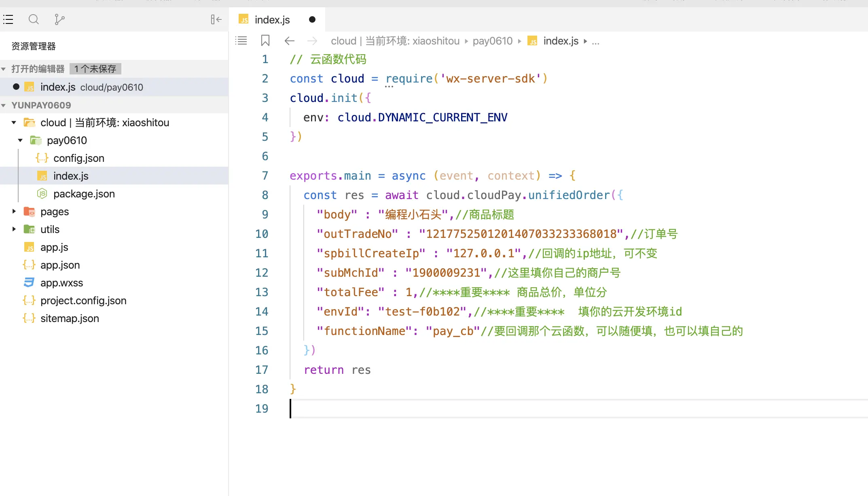Click the bookmark icon in editor toolbar

[x=265, y=40]
